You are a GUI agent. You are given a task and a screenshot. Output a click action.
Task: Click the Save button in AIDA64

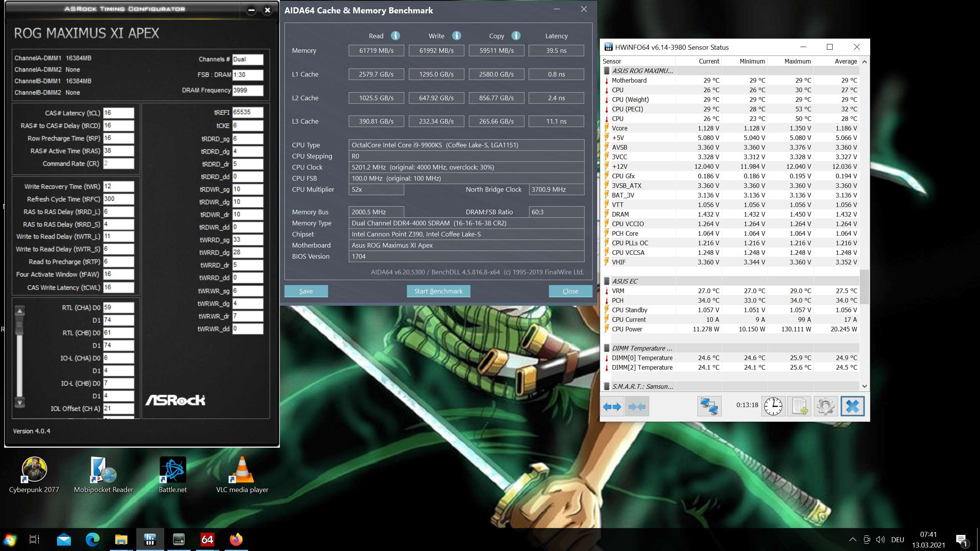tap(306, 291)
